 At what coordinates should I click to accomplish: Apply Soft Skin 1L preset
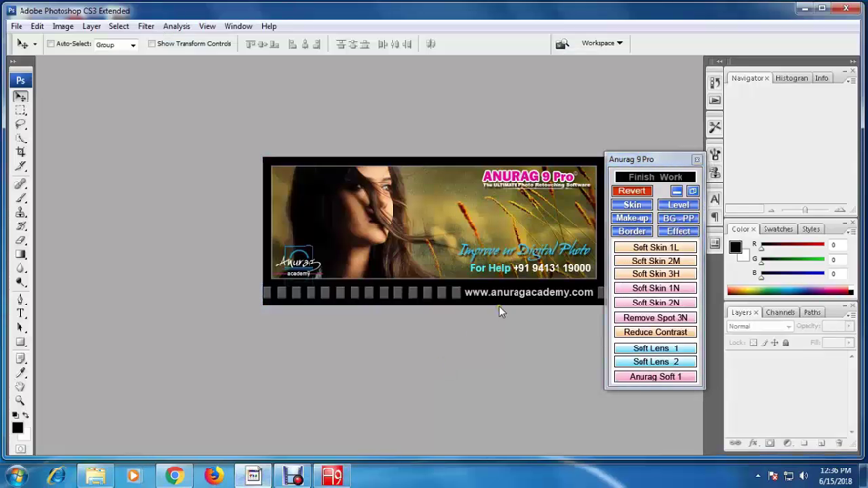pos(655,247)
